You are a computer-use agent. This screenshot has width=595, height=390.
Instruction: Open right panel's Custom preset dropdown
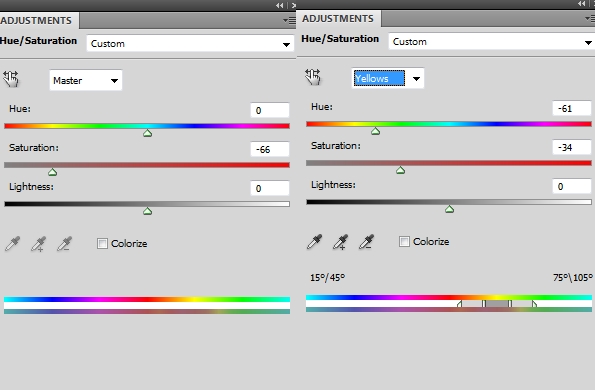492,42
